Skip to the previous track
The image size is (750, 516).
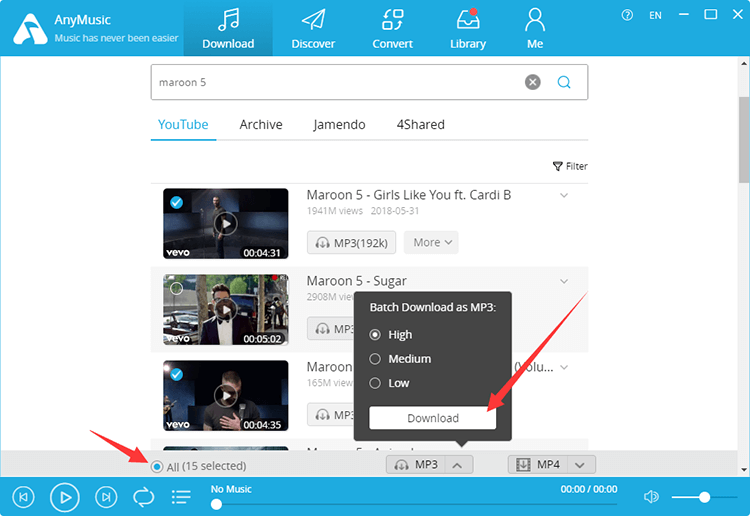pyautogui.click(x=23, y=497)
